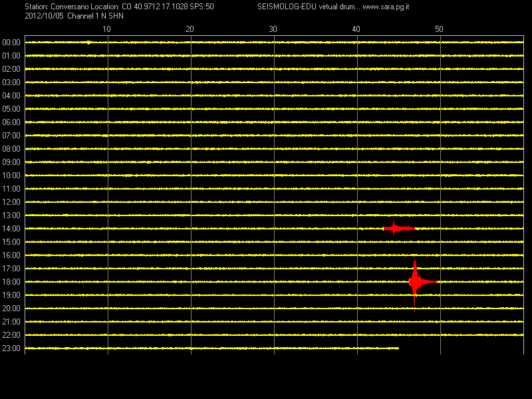Click the 20:00 hour label
The width and height of the screenshot is (532, 399).
(x=11, y=309)
